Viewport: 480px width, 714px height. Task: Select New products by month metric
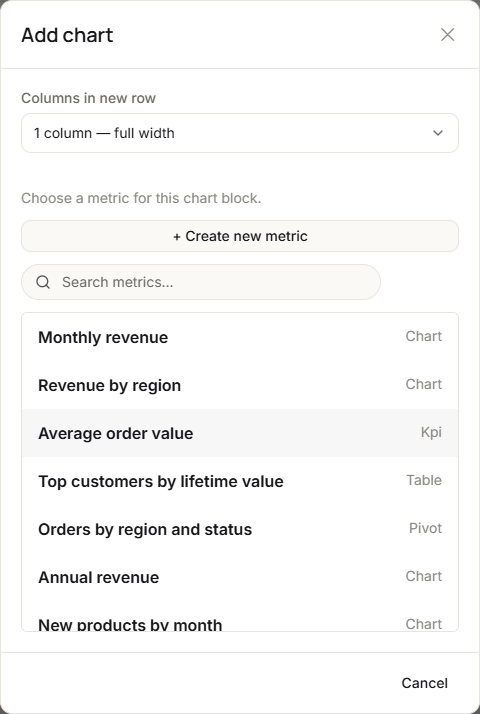[x=240, y=617]
